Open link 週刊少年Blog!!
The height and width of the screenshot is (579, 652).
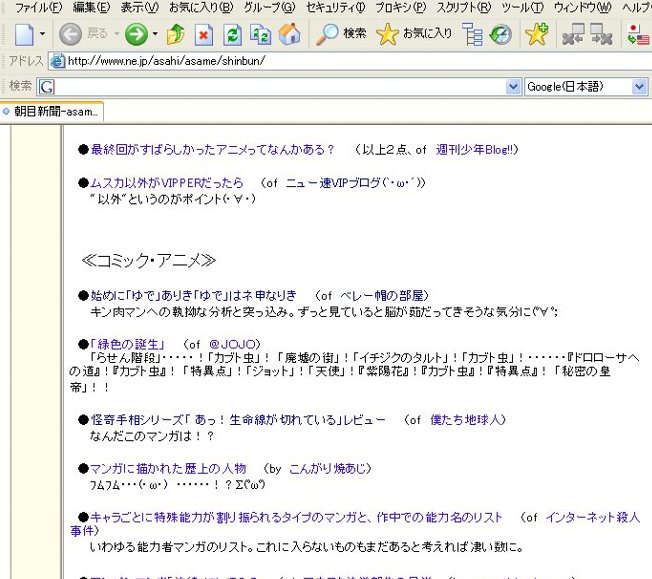[x=474, y=149]
